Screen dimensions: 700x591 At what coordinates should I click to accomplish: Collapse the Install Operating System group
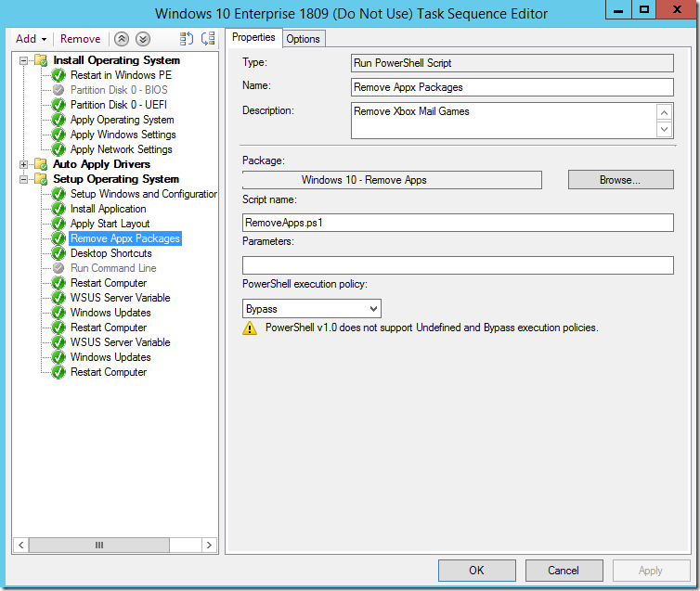pyautogui.click(x=23, y=60)
